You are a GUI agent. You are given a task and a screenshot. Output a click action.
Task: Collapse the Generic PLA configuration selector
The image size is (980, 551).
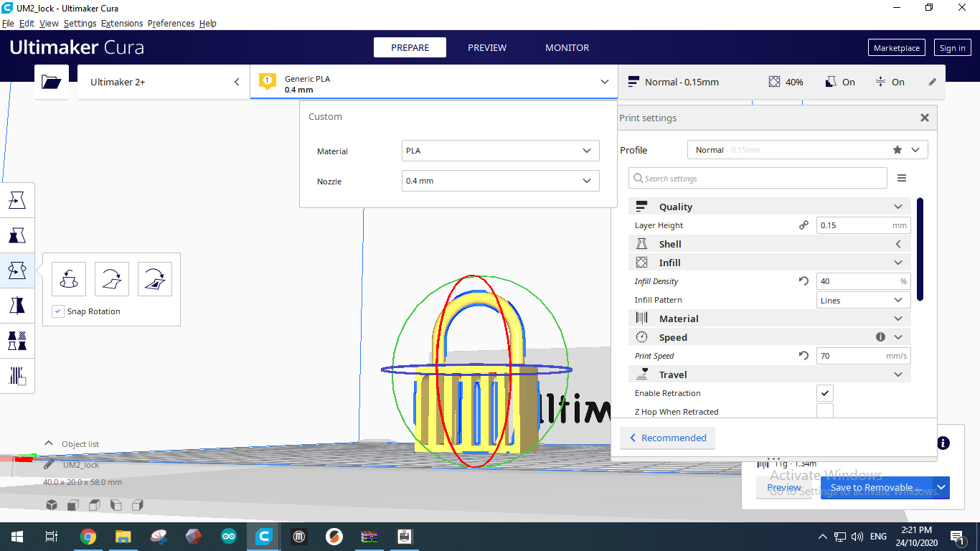pyautogui.click(x=434, y=82)
